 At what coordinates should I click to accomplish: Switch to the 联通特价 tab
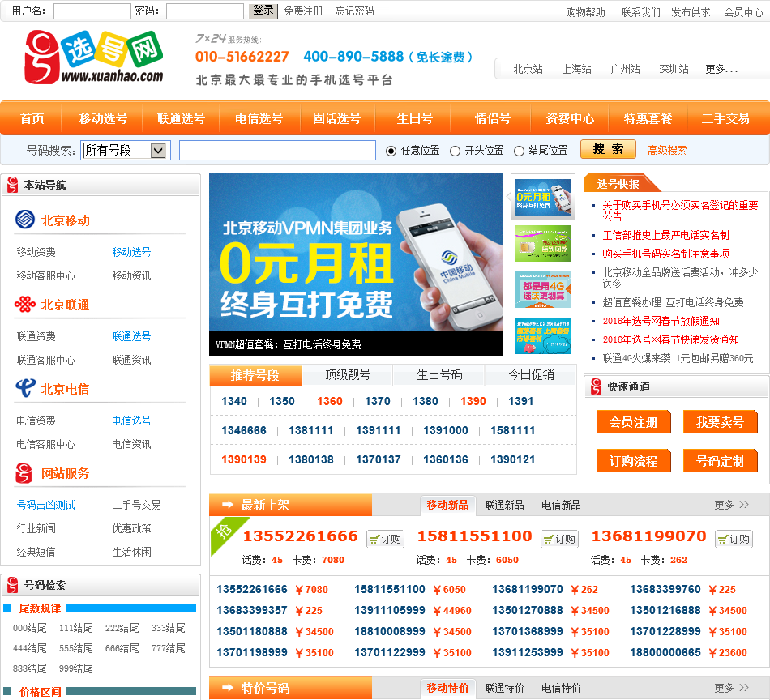pyautogui.click(x=504, y=688)
